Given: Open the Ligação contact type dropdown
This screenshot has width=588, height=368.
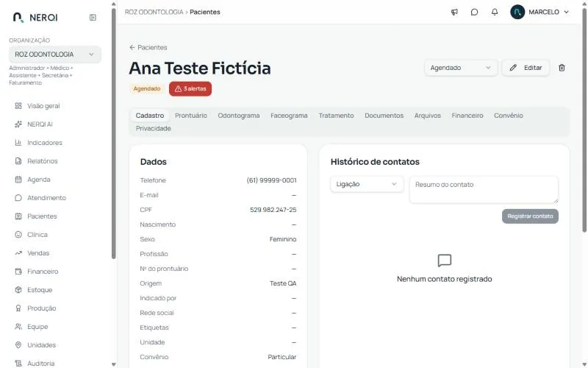Looking at the screenshot, I should pyautogui.click(x=367, y=185).
